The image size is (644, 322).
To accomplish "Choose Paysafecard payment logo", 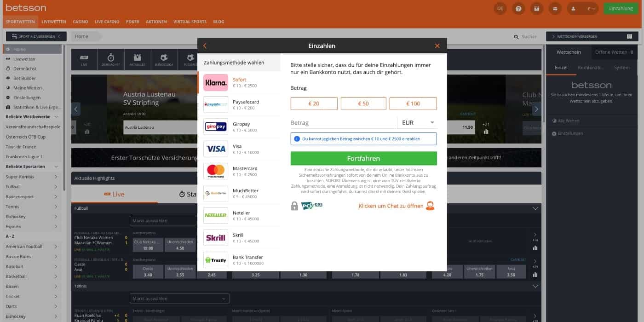I will point(216,105).
